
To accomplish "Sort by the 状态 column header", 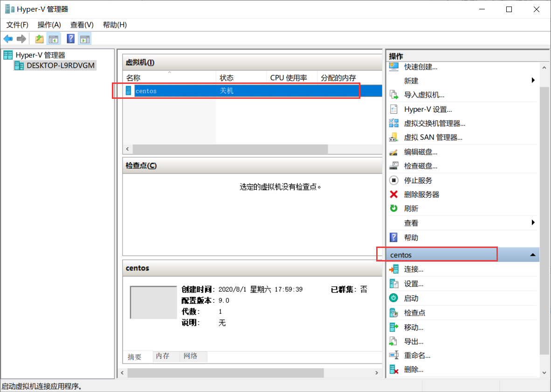I will 241,78.
